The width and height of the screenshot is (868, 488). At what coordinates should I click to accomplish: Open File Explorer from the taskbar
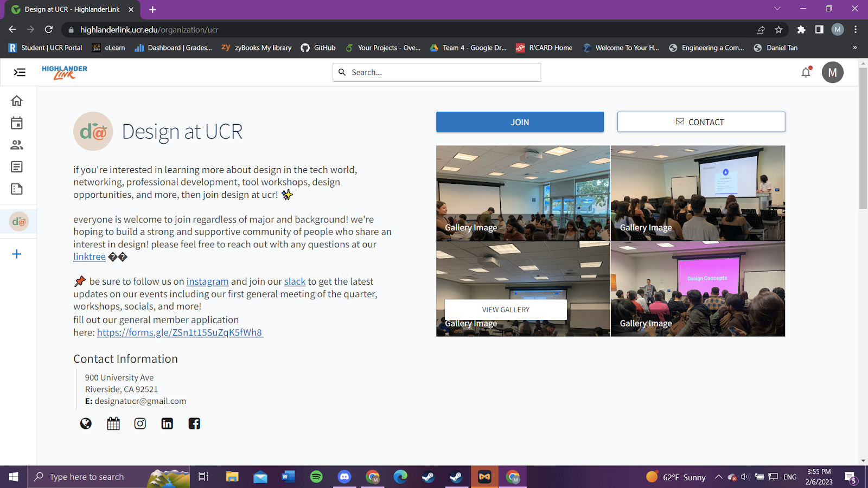232,477
